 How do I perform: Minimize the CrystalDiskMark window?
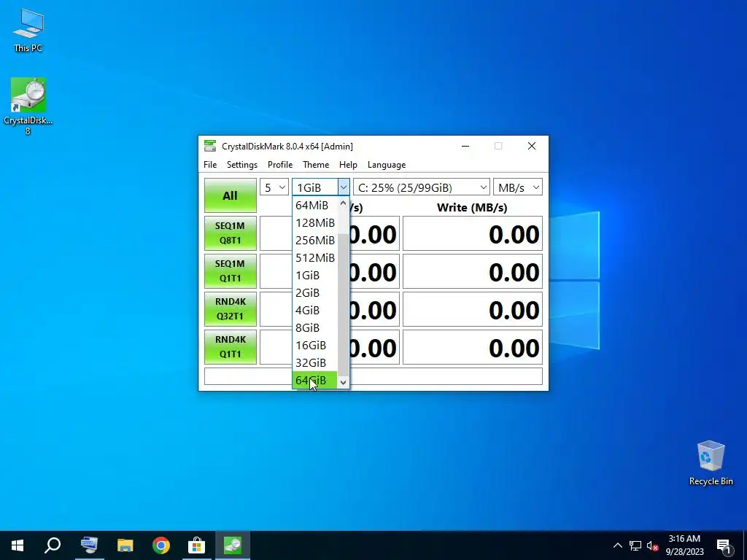click(465, 146)
